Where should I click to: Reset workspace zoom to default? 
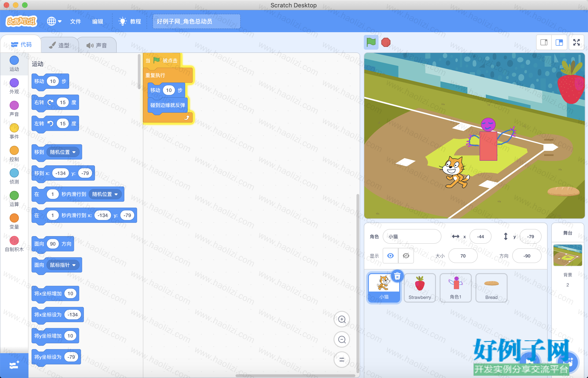342,360
